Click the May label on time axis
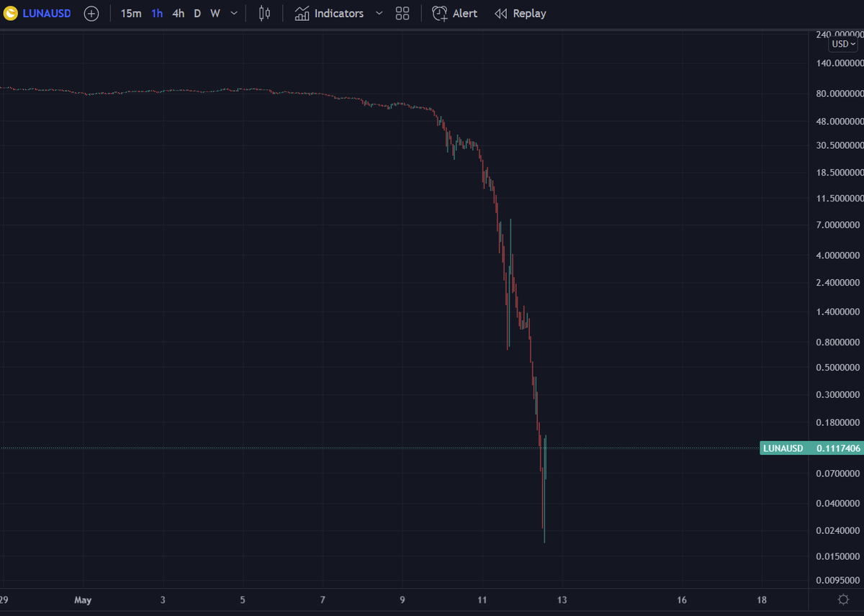Image resolution: width=864 pixels, height=616 pixels. click(x=84, y=599)
